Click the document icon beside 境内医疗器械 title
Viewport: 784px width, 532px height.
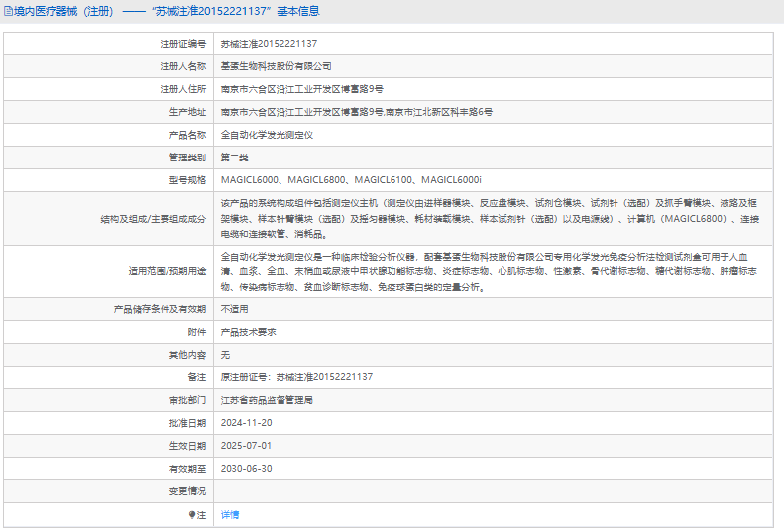[x=8, y=11]
